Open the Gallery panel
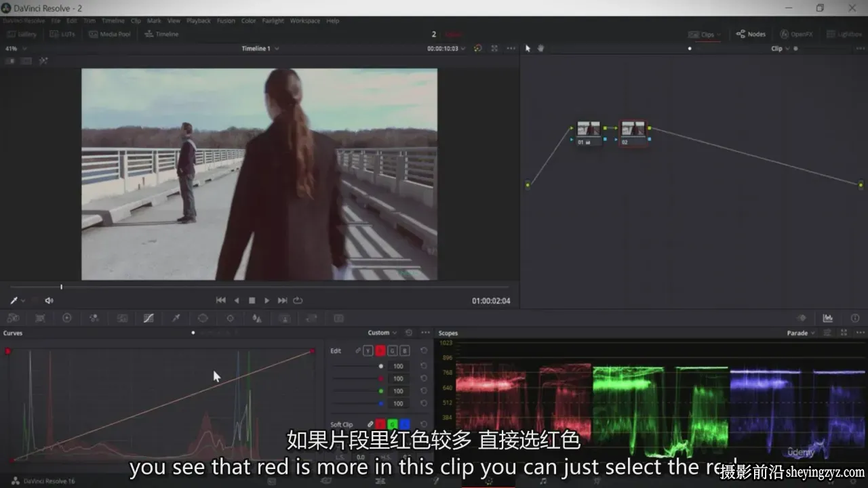Viewport: 868px width, 488px height. tap(22, 34)
